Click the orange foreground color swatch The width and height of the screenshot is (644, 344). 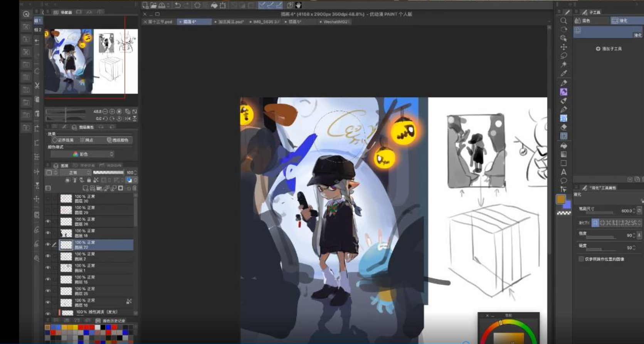[561, 199]
